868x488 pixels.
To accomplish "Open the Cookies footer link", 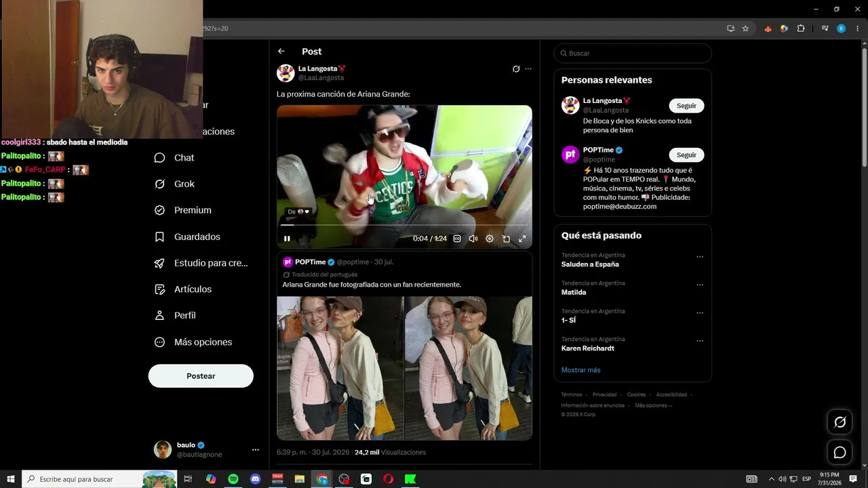I will coord(636,394).
